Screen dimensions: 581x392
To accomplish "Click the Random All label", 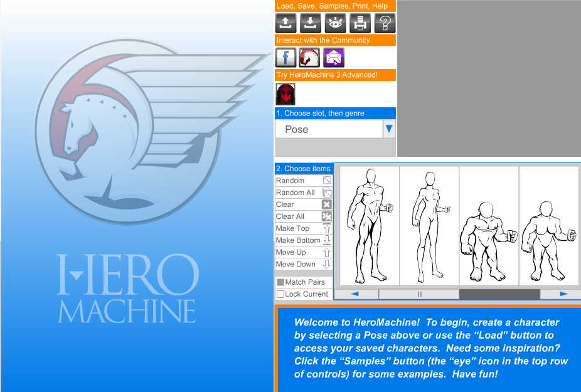I will [x=296, y=193].
